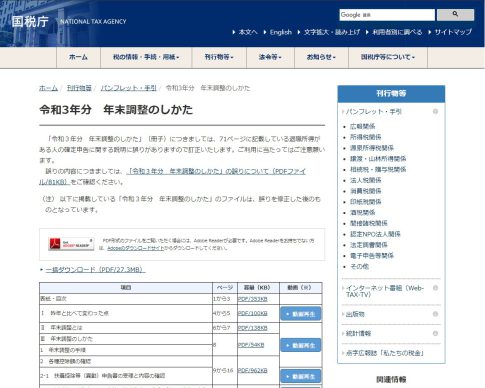Switch the site to English

pyautogui.click(x=281, y=32)
